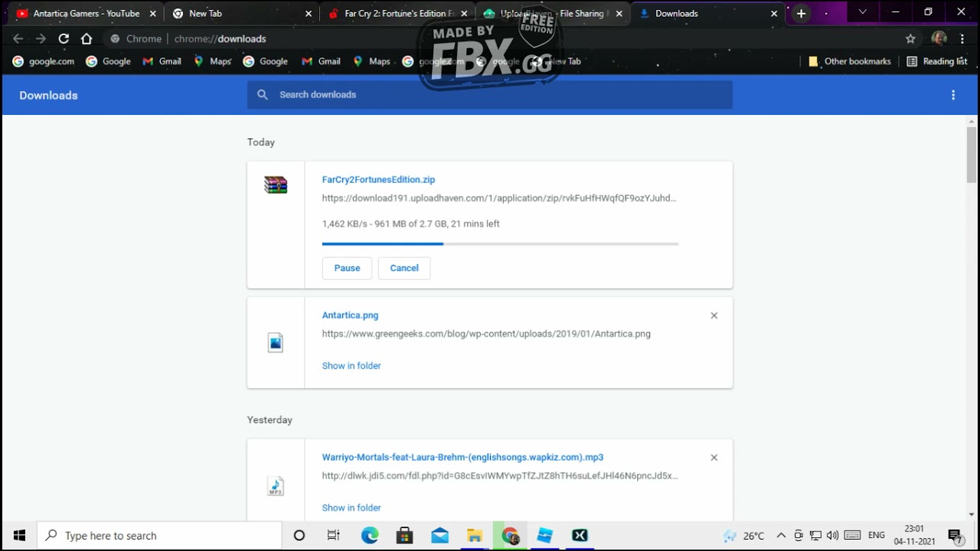This screenshot has height=551, width=980.
Task: Click the search magnifier in Downloads
Action: pyautogui.click(x=263, y=95)
